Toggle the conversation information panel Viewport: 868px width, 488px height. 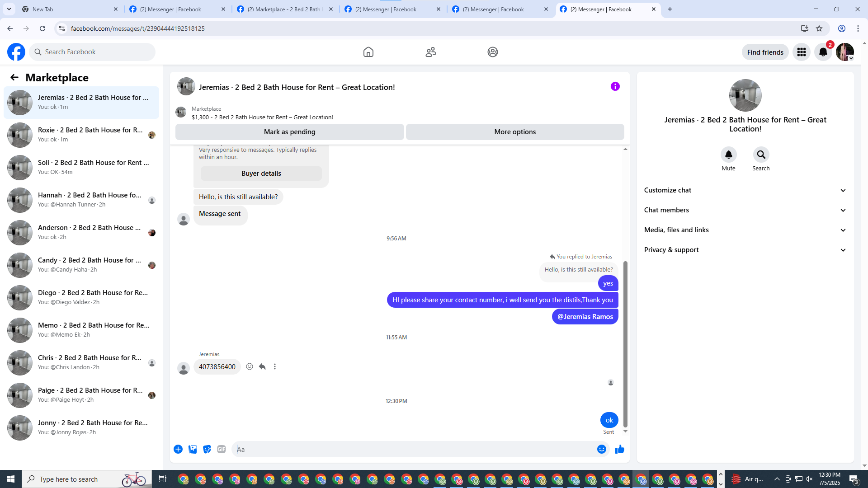[615, 86]
